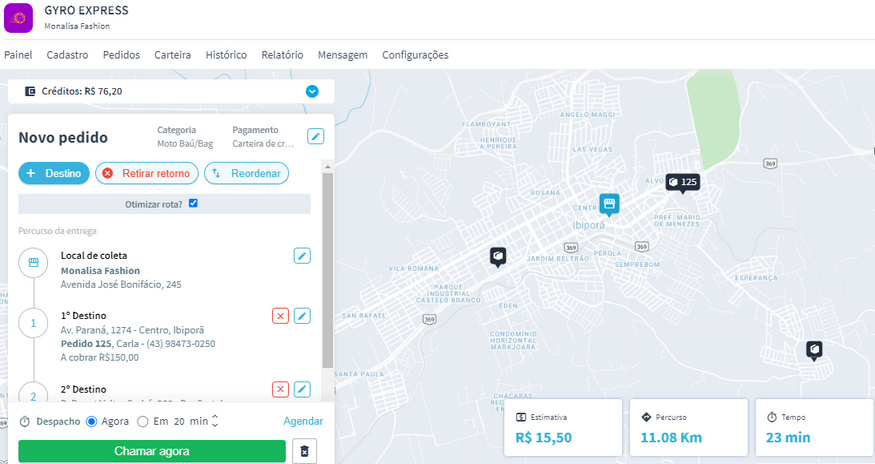This screenshot has height=464, width=875.
Task: Add a new stop with Destino button
Action: point(54,173)
